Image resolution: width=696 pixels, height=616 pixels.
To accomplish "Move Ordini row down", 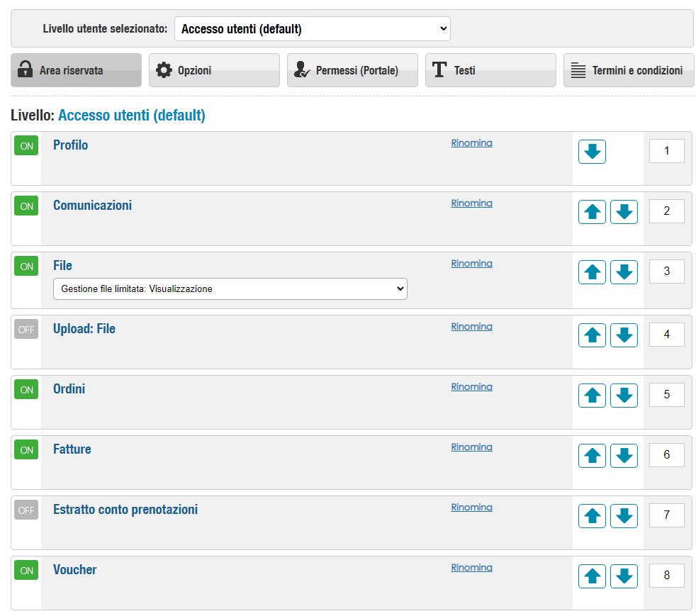I will [624, 396].
